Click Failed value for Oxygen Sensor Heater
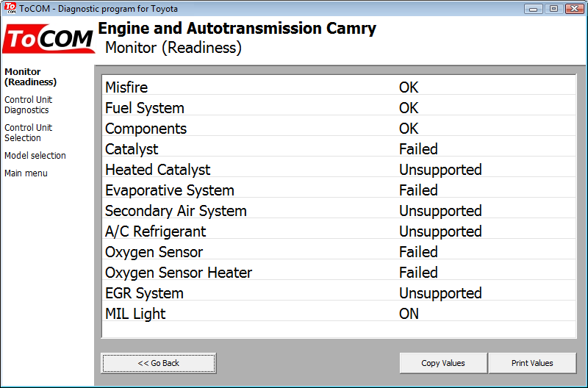The image size is (588, 388). point(418,273)
